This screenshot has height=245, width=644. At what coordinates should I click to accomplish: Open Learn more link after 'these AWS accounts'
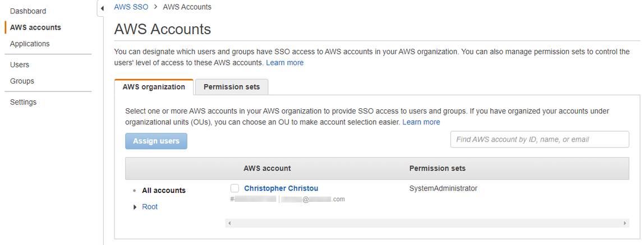[x=284, y=63]
